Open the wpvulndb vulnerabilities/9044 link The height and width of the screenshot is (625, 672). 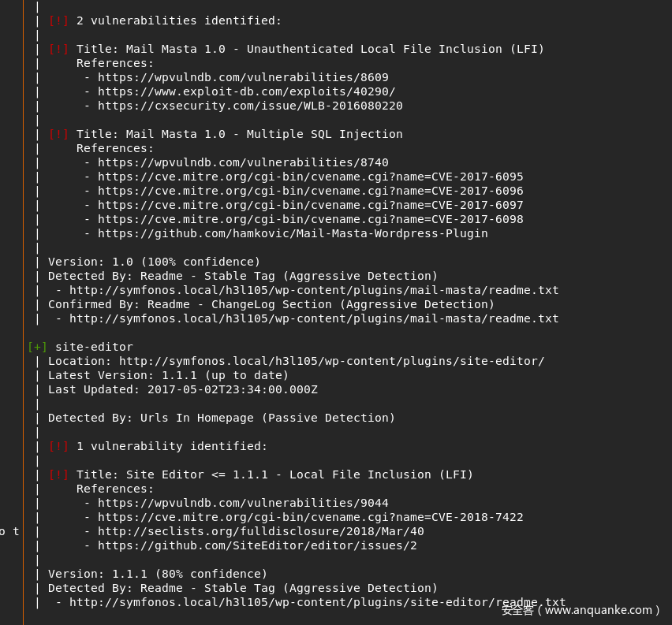coord(243,503)
